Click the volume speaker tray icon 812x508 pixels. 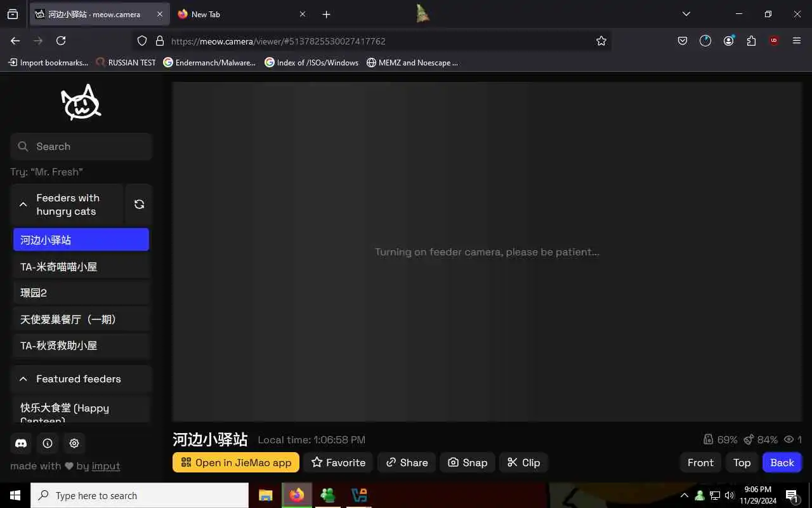(730, 495)
